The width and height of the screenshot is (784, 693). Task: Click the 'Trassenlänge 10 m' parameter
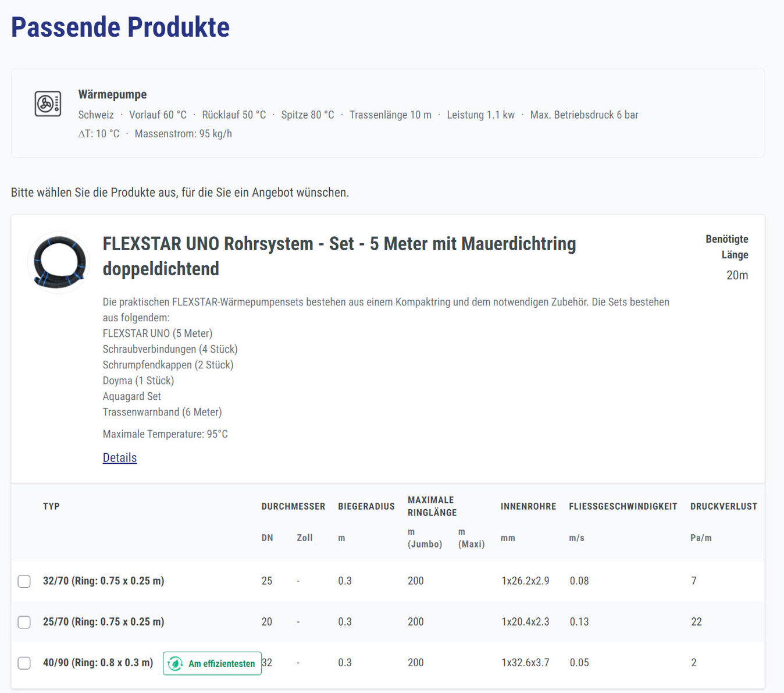390,115
